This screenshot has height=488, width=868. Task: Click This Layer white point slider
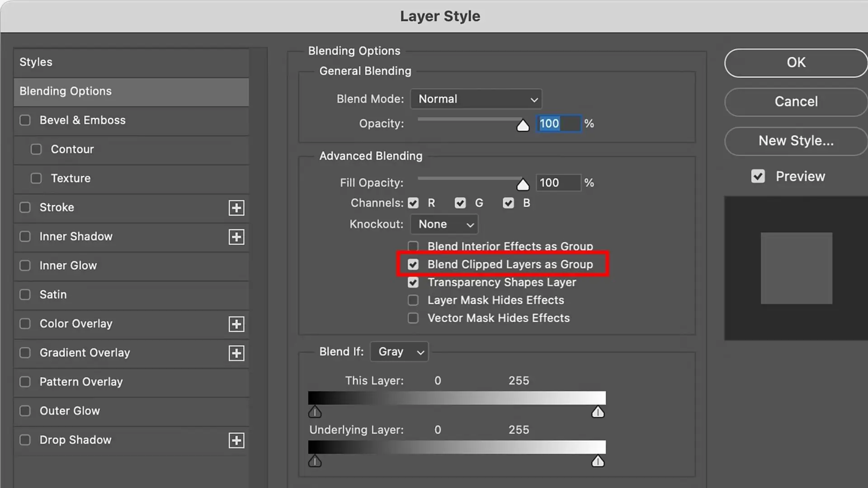point(598,412)
